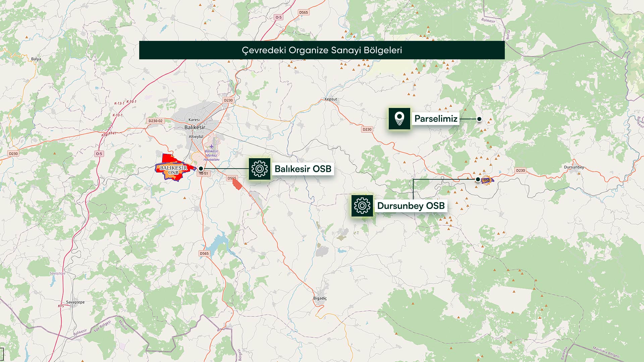Select the Parselimiz label
The height and width of the screenshot is (362, 644).
pyautogui.click(x=436, y=119)
